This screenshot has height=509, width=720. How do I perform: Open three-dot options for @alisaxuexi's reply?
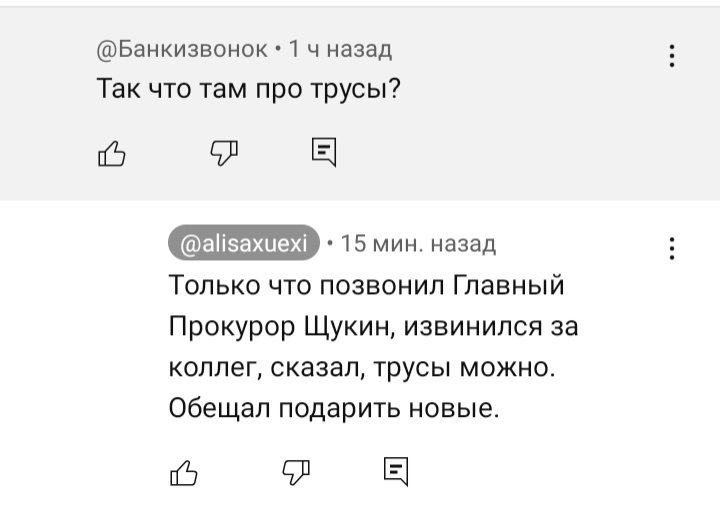pyautogui.click(x=672, y=249)
